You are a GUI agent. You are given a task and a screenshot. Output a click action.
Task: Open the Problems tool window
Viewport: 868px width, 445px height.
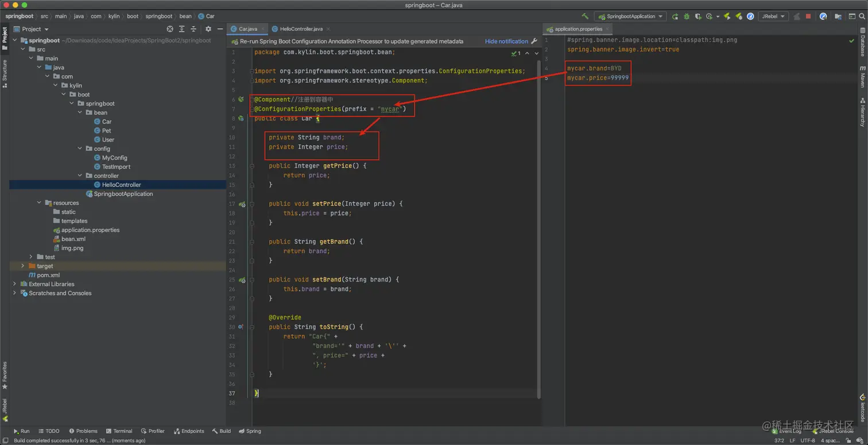point(83,431)
